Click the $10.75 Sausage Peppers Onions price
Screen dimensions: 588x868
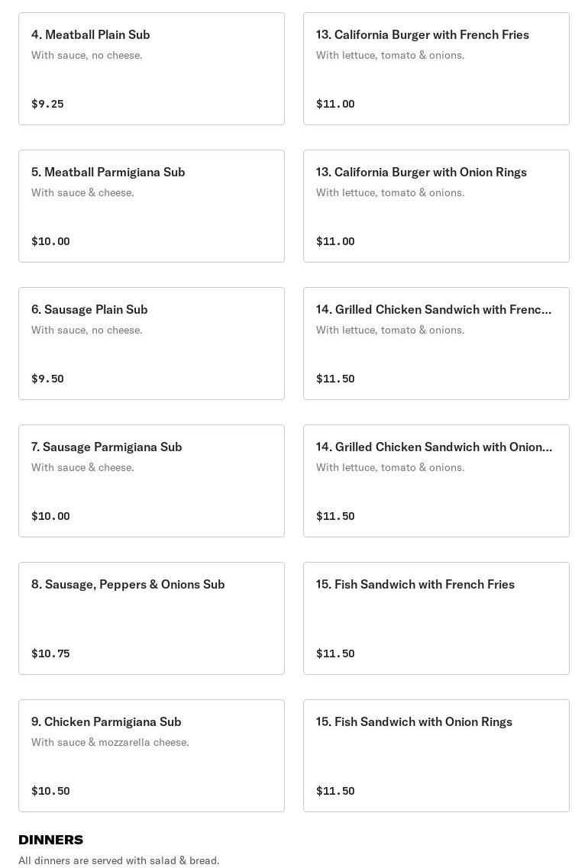point(50,653)
